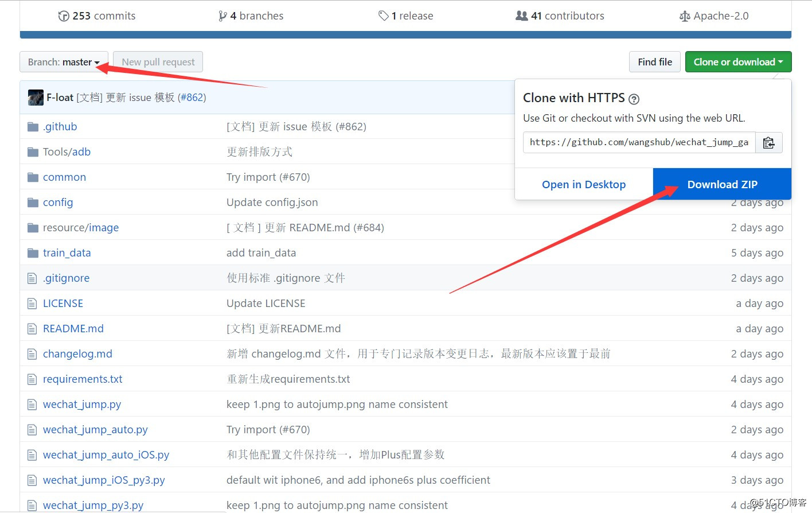
Task: Click the release tag icon
Action: tap(384, 16)
